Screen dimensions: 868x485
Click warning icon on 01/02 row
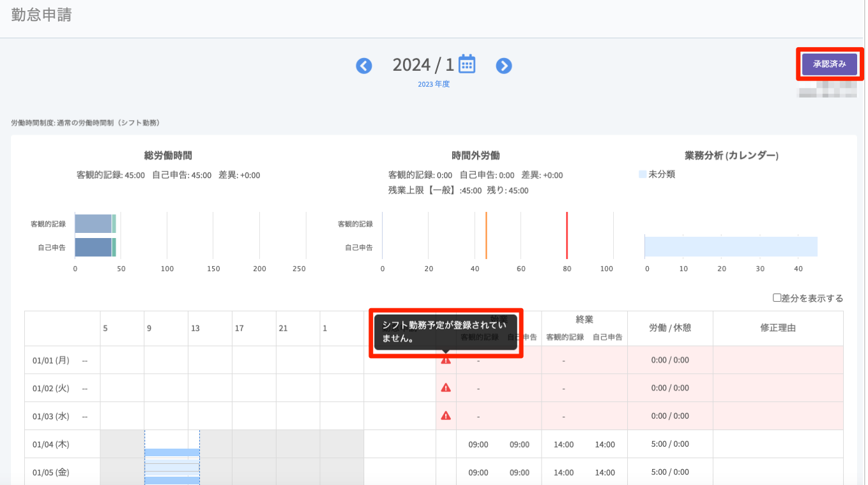coord(446,388)
